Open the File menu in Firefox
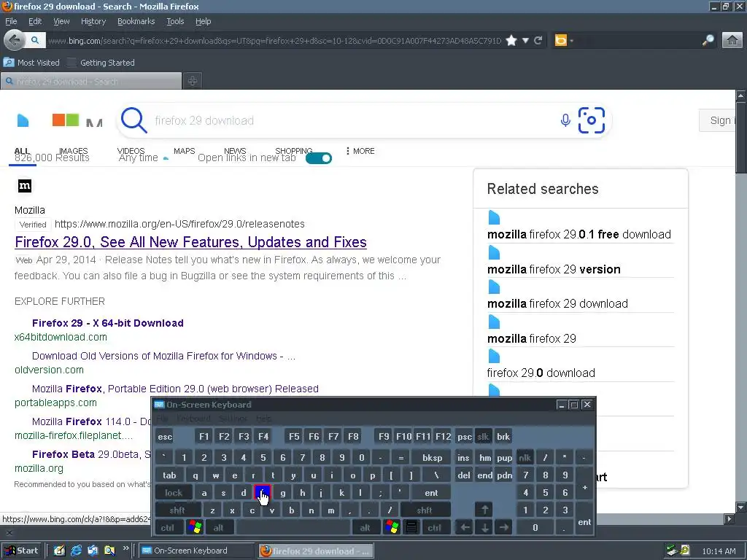The width and height of the screenshot is (747, 560). point(11,21)
